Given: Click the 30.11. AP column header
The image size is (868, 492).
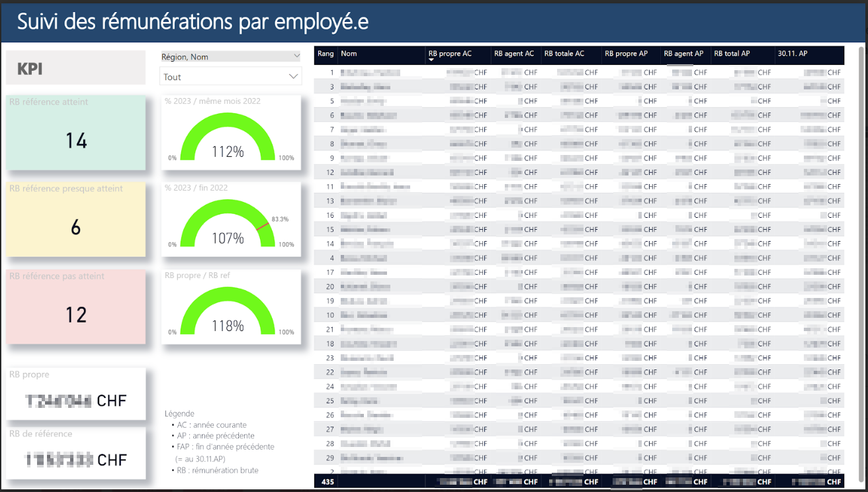Looking at the screenshot, I should point(793,54).
